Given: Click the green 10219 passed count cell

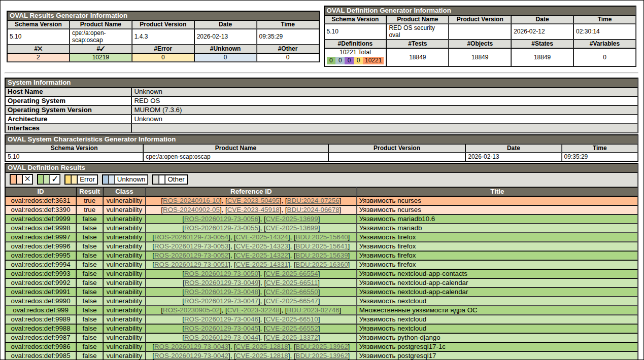Looking at the screenshot, I should 100,57.
